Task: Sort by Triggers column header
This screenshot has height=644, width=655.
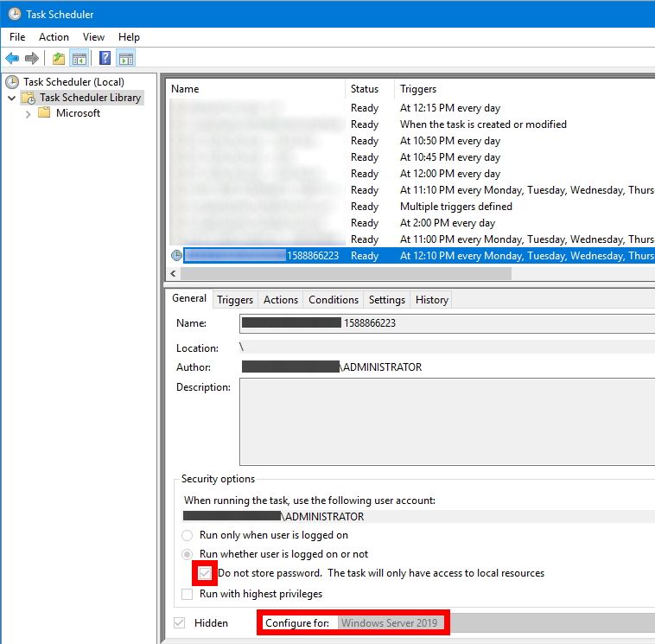Action: (525, 89)
